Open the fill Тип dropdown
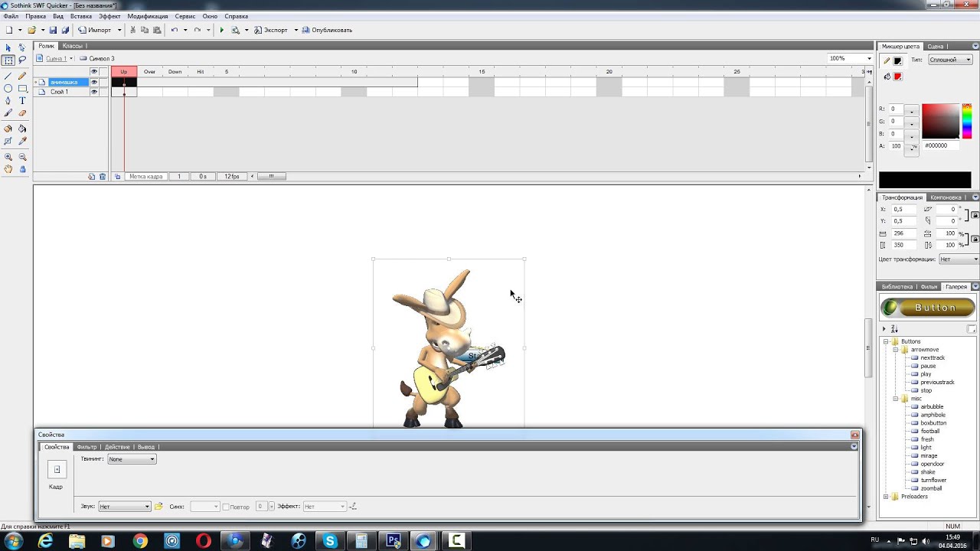The width and height of the screenshot is (980, 551). coord(950,60)
